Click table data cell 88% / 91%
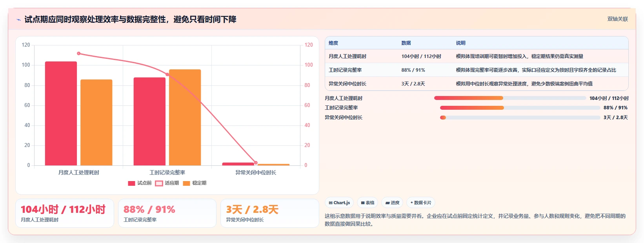Viewport: 644px width, 243px height. 413,70
